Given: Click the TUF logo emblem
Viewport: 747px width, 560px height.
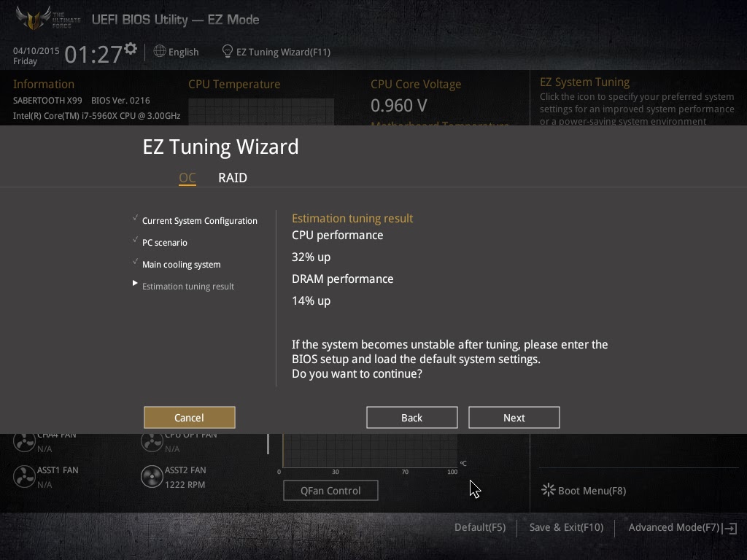Looking at the screenshot, I should point(34,18).
